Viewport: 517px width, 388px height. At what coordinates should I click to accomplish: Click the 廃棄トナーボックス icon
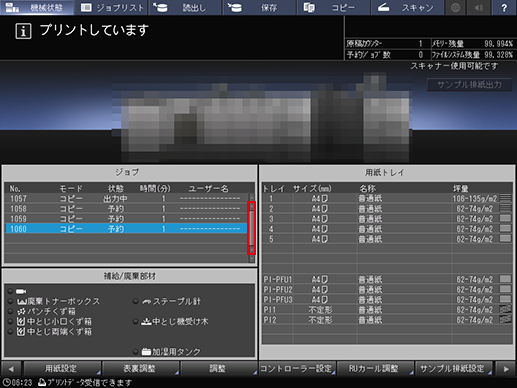[x=22, y=302]
